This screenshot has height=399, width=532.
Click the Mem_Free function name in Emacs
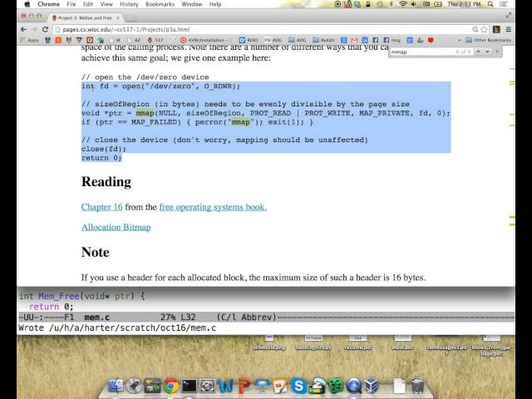click(59, 296)
